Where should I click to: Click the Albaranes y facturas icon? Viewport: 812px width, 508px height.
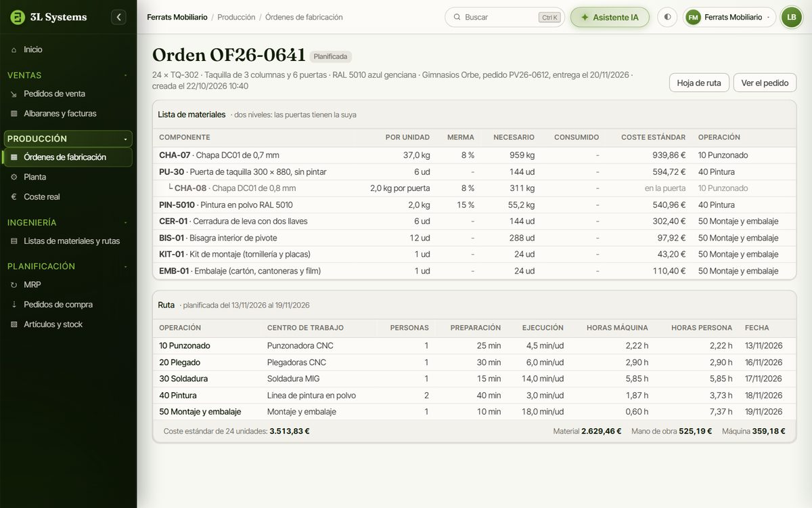tap(14, 113)
